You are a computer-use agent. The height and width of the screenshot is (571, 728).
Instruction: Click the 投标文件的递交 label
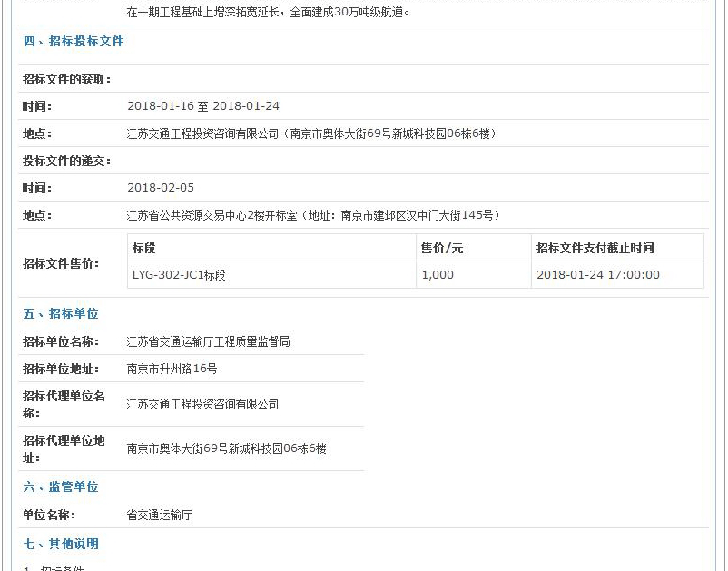66,161
